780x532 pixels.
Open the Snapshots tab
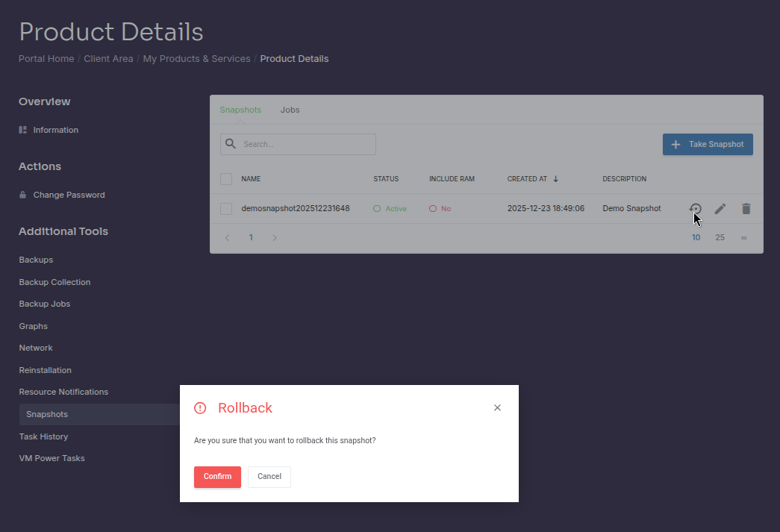[240, 109]
